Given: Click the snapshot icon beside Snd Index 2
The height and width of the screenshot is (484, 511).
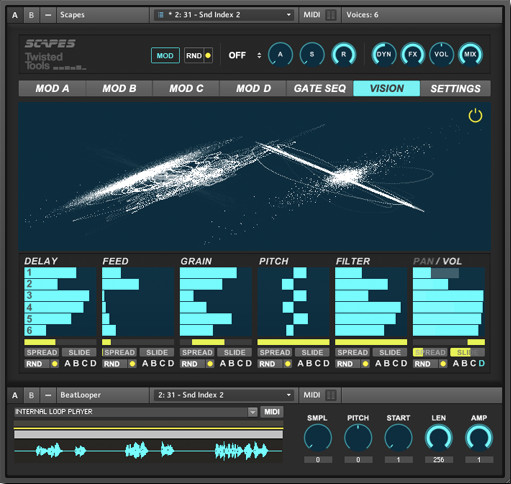Looking at the screenshot, I should [161, 15].
